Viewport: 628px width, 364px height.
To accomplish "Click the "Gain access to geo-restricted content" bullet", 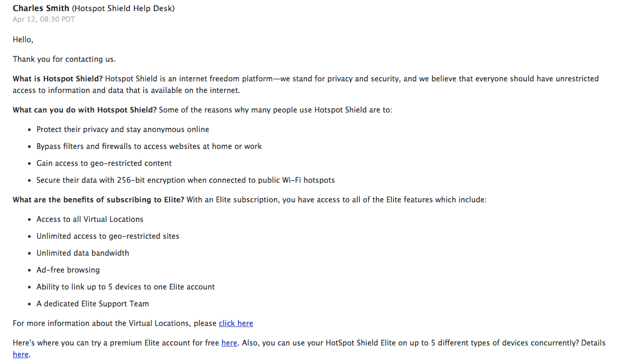I will pyautogui.click(x=104, y=163).
